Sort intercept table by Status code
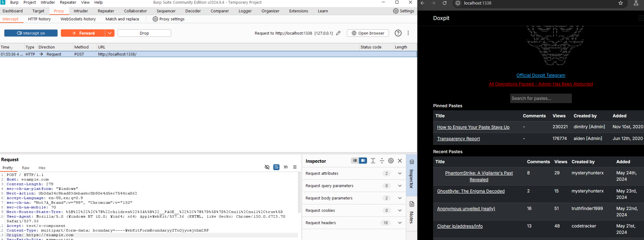The width and height of the screenshot is (644, 240). (x=371, y=47)
